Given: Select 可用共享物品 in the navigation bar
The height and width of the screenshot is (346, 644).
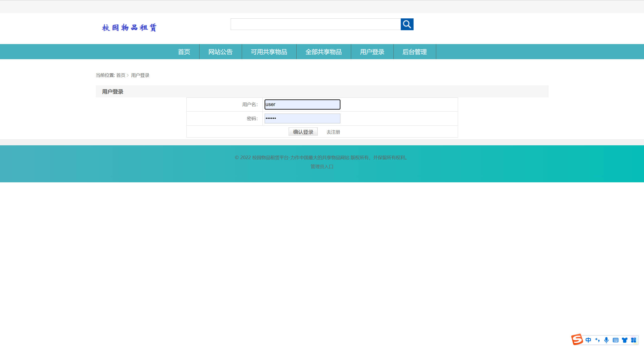Looking at the screenshot, I should tap(269, 52).
